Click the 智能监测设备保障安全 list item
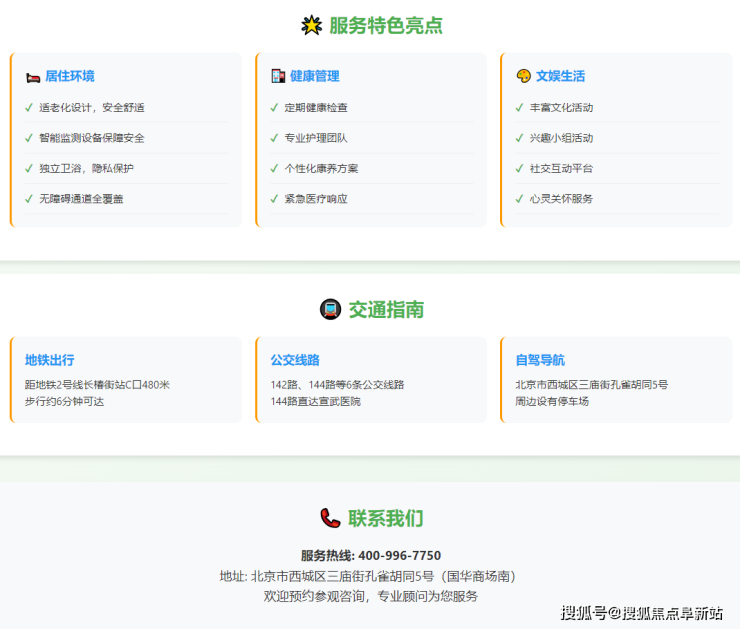Viewport: 740px width, 629px height. [91, 138]
